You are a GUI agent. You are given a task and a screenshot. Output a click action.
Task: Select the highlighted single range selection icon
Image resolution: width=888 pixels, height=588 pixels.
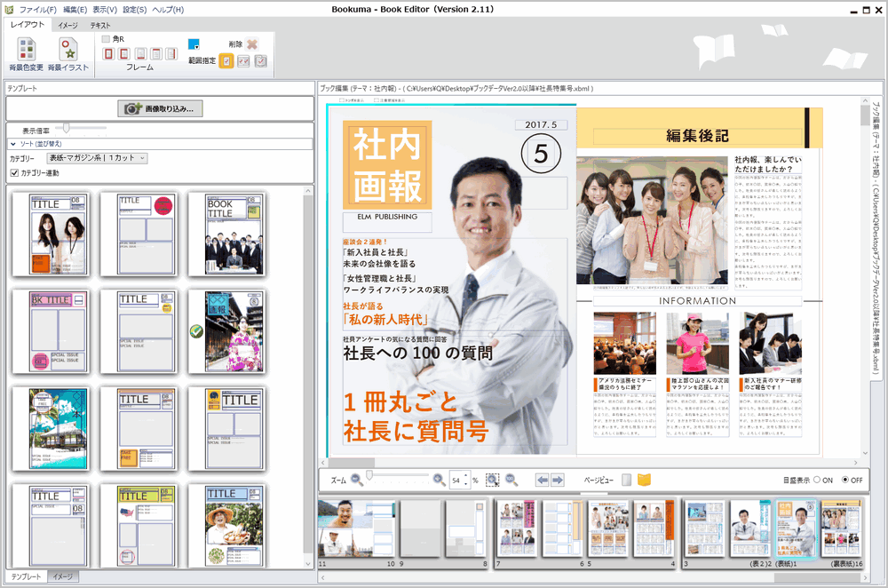point(226,60)
